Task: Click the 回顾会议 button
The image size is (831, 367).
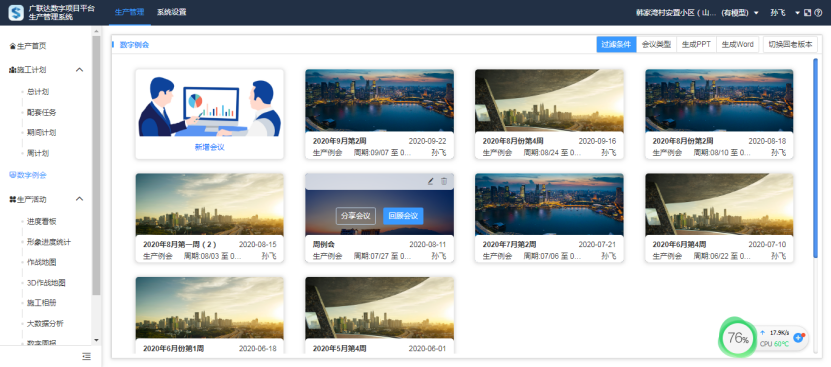Action: (403, 216)
